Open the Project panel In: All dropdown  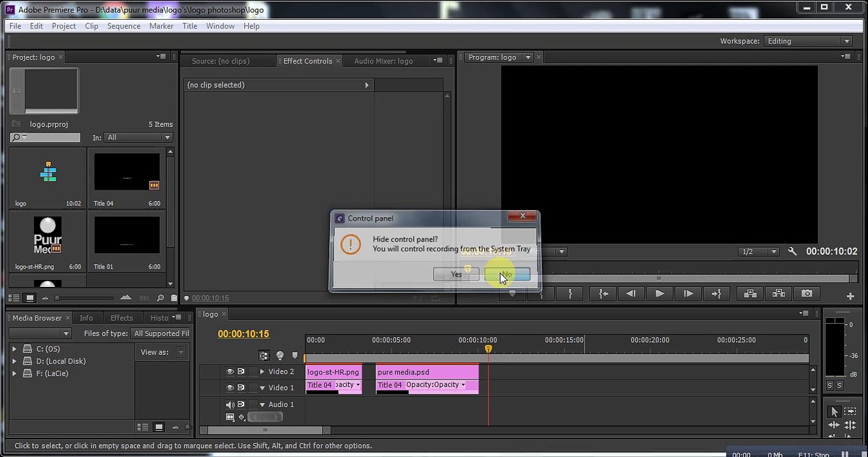pos(138,137)
